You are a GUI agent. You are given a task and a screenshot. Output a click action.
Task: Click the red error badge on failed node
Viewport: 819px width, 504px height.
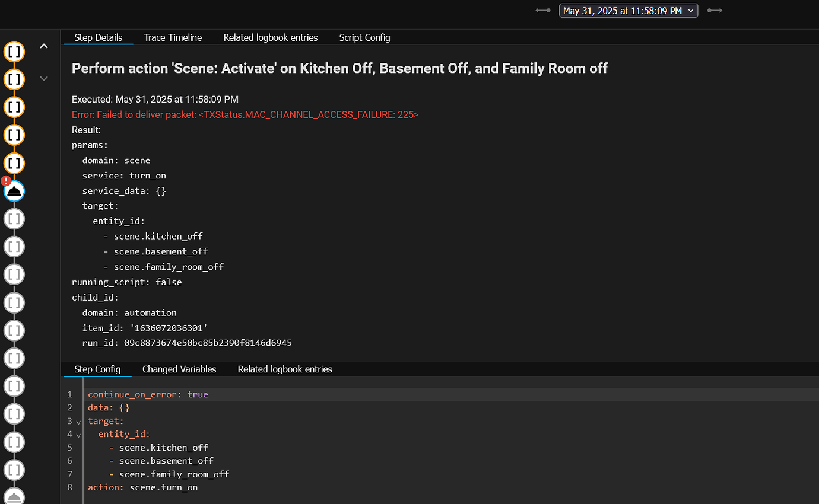tap(6, 181)
